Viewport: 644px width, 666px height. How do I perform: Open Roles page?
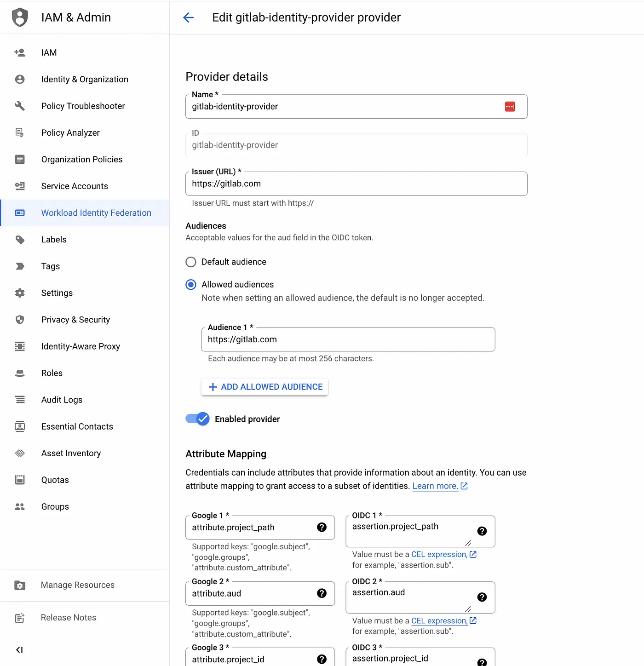pos(85,373)
